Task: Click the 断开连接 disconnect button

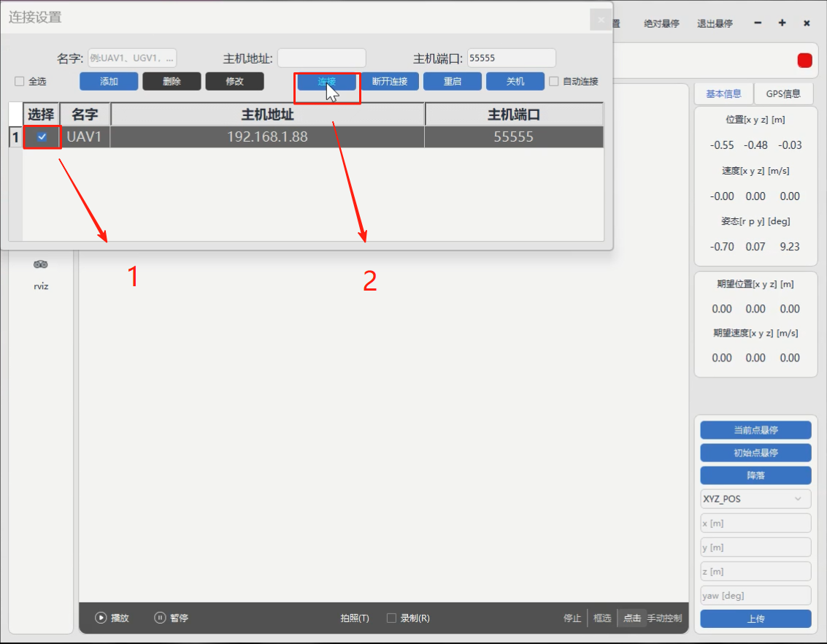Action: pyautogui.click(x=390, y=81)
